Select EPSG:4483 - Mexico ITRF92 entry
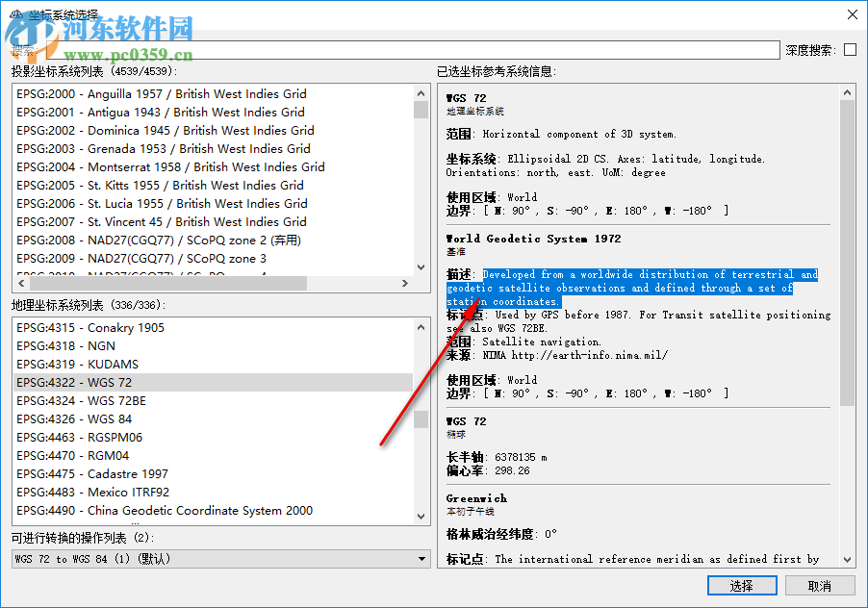 point(213,492)
